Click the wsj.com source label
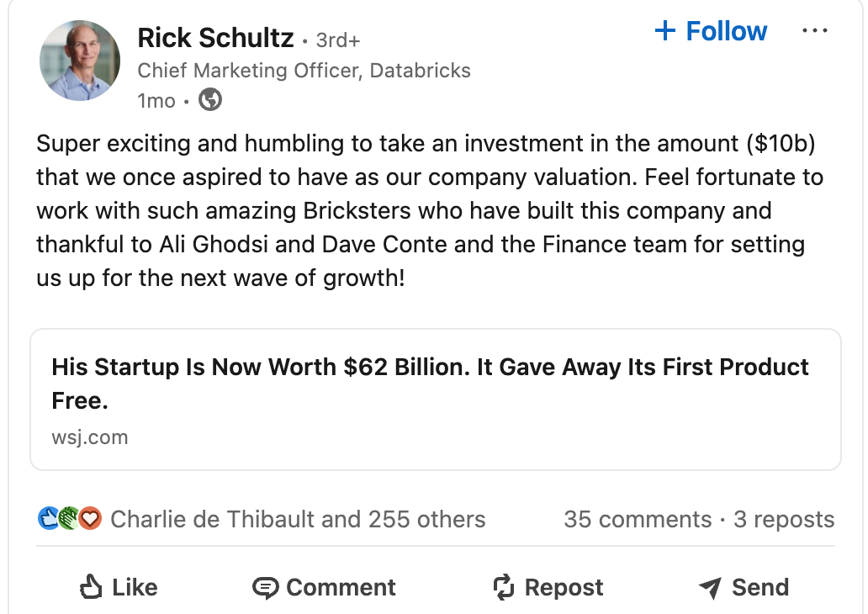The height and width of the screenshot is (614, 868). pyautogui.click(x=90, y=437)
